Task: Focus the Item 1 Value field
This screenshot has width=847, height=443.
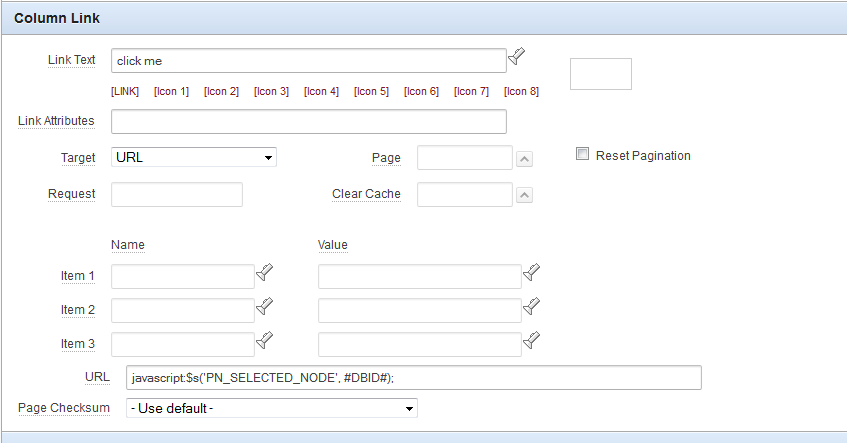Action: point(420,277)
